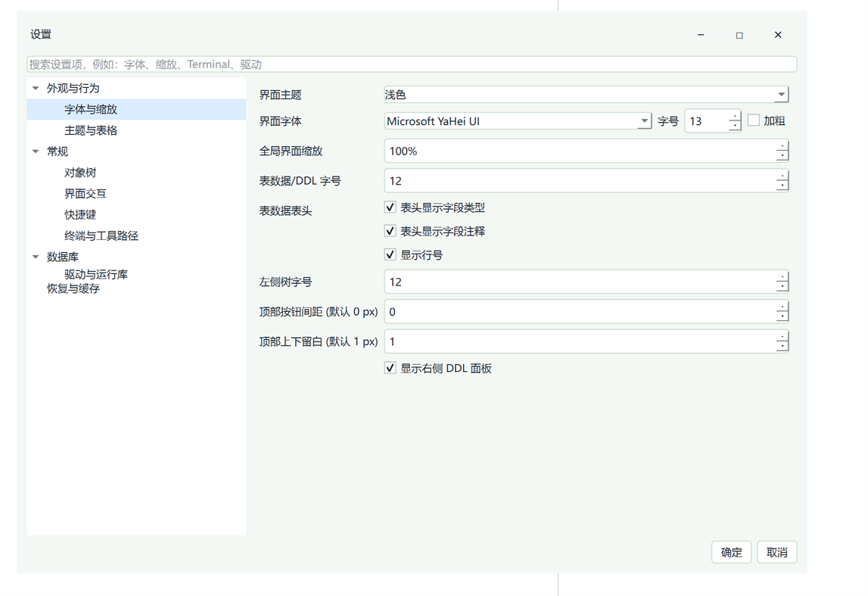
Task: Increase 顶部按钮间距 with up arrow
Action: pos(782,306)
